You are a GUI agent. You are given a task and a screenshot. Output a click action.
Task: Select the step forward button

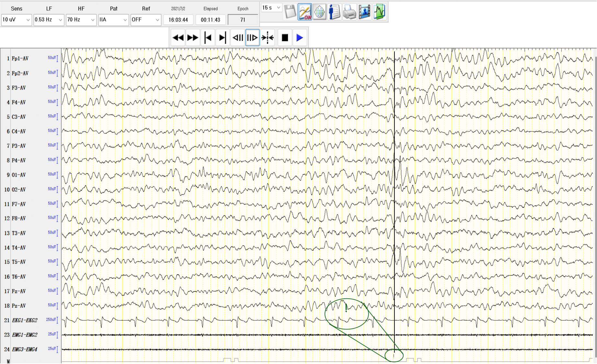[253, 37]
